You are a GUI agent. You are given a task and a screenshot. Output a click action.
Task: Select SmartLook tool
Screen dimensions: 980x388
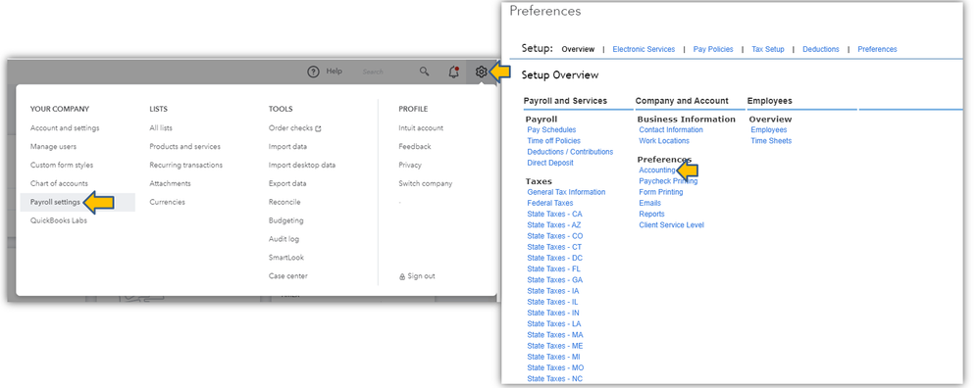click(286, 258)
